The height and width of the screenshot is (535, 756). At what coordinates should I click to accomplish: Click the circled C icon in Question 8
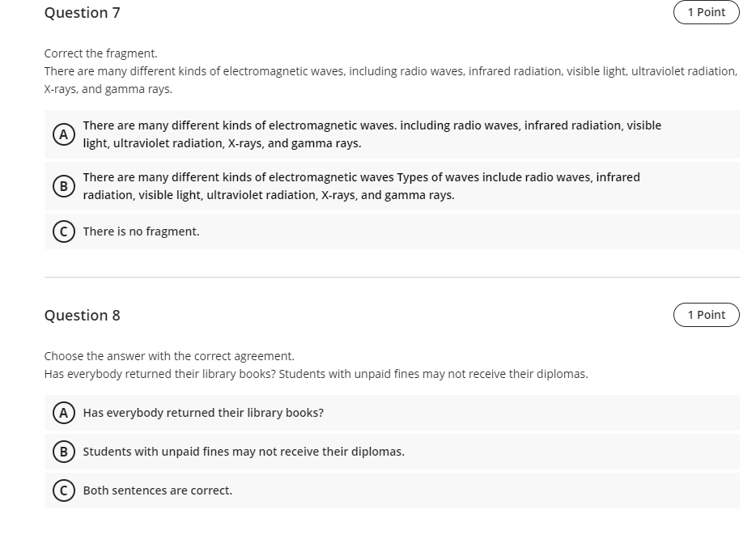[x=64, y=490]
